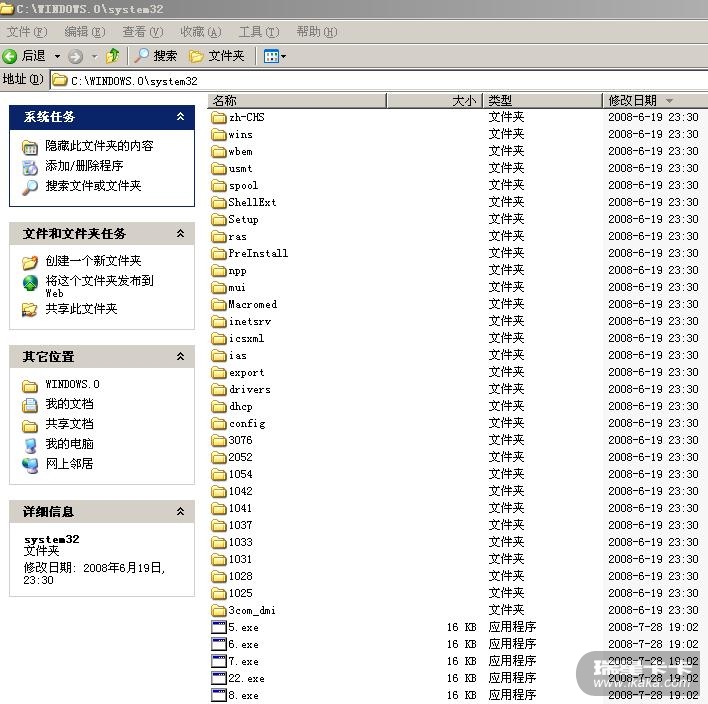Open WINDOWS.0 in other places
The height and width of the screenshot is (704, 708).
72,384
